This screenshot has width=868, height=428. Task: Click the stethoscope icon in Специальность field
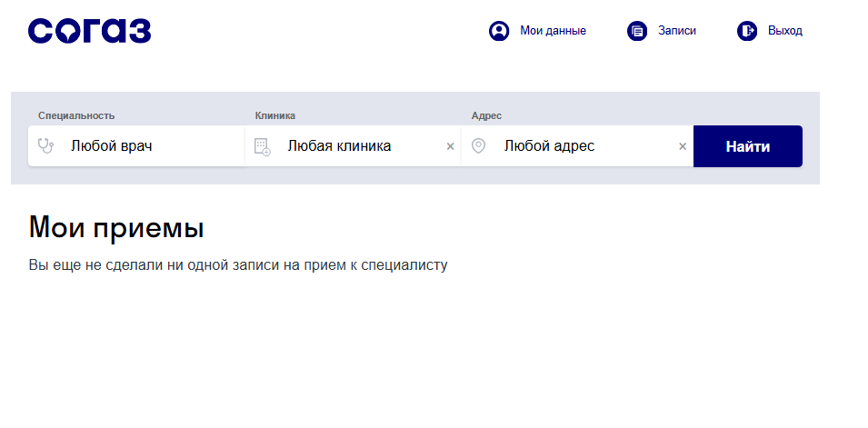46,145
